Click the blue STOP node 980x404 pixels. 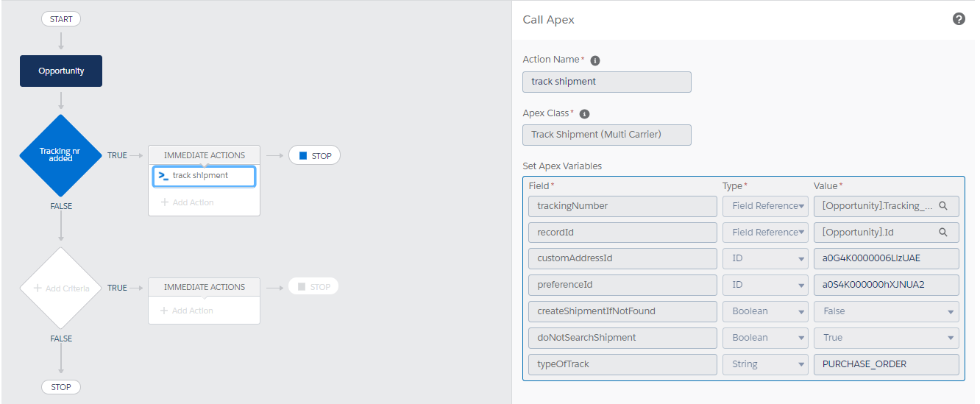click(314, 155)
